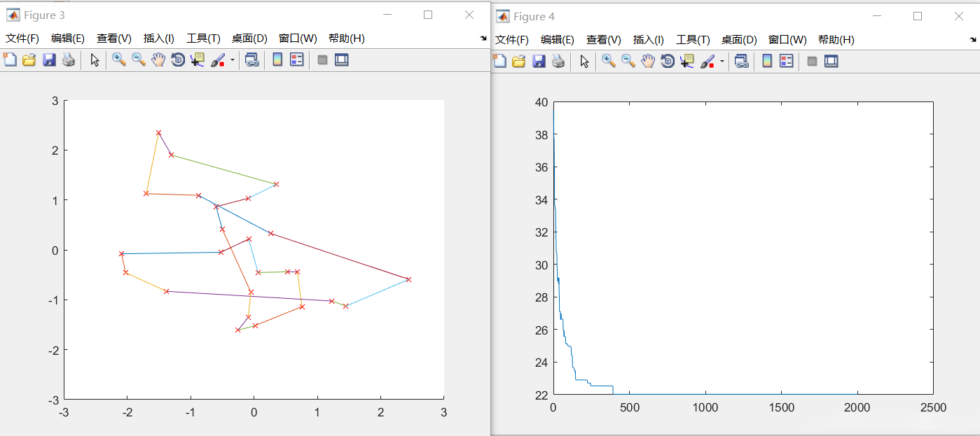
Task: Click the MATLAB logo icon in Figure 4 title bar
Action: point(502,16)
